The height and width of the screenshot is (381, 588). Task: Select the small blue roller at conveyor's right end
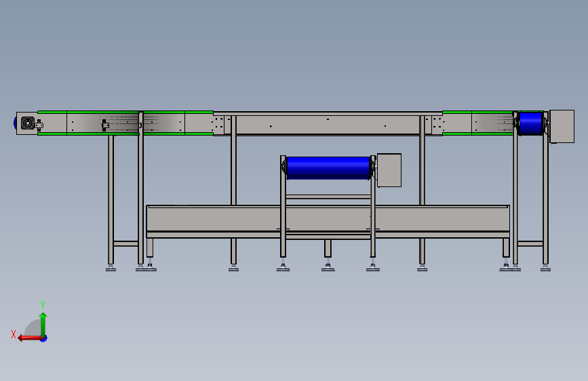pos(530,123)
